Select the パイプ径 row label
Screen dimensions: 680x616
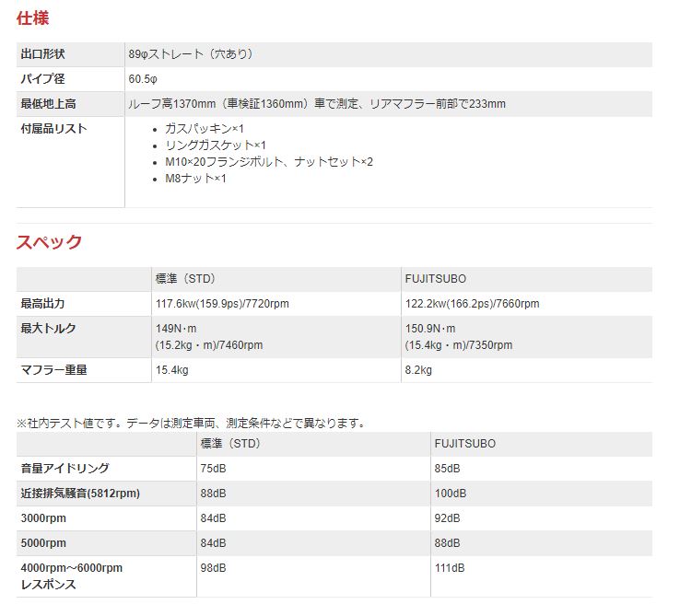(x=42, y=79)
